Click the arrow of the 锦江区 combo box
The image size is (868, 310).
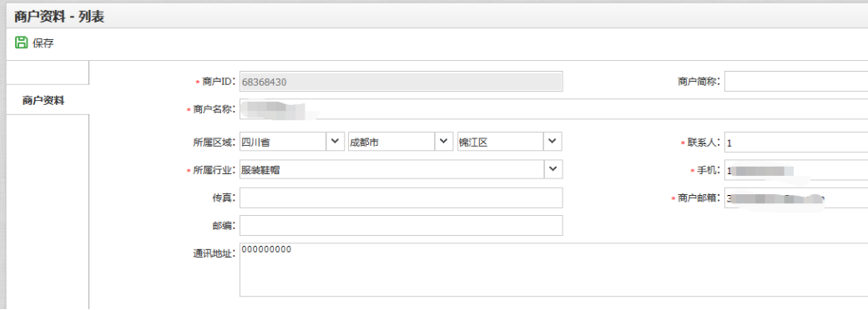pyautogui.click(x=553, y=142)
